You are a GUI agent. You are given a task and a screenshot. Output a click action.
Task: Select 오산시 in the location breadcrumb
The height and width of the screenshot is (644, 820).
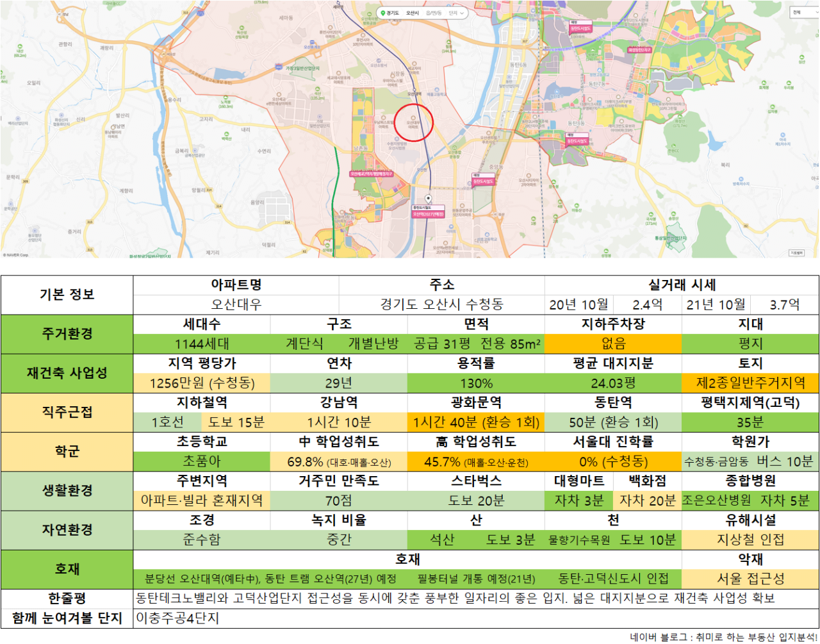coord(413,13)
